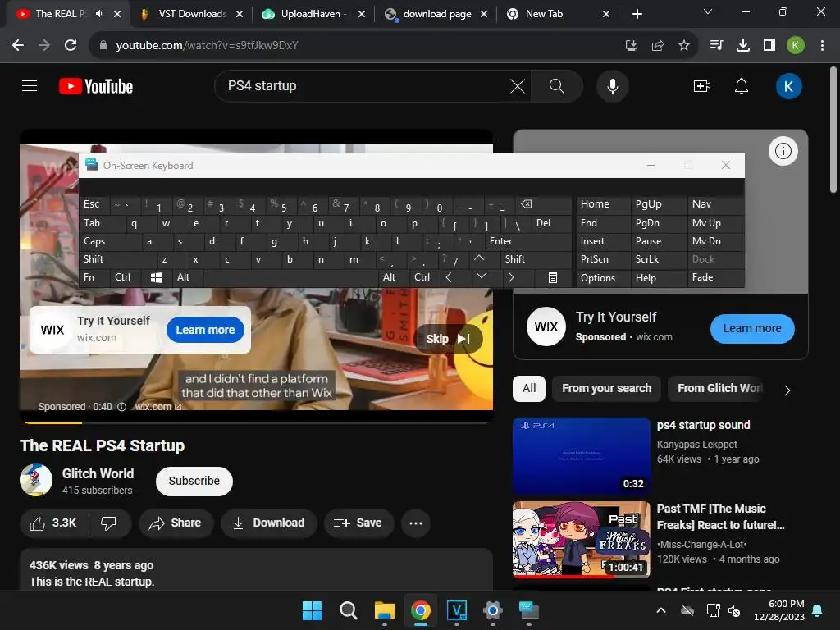Screen dimensions: 840x630
Task: Open Chrome three-dot menu
Action: tap(822, 45)
